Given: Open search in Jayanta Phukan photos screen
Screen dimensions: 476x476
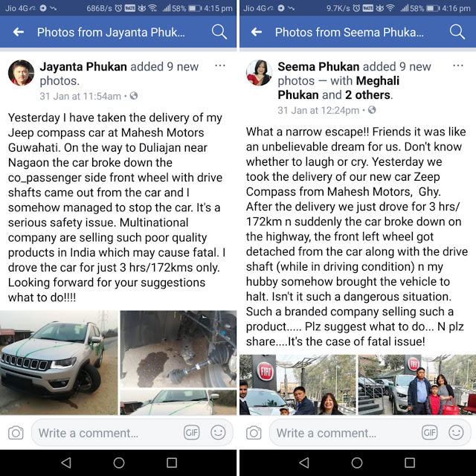Looking at the screenshot, I should click(x=219, y=32).
